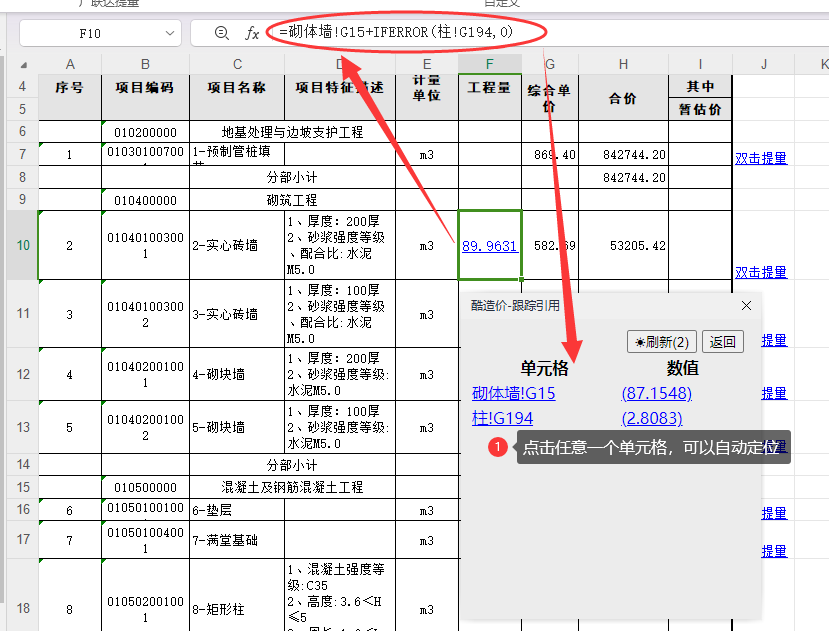Click into the formula bar
Screen dimensions: 829x631
[600, 33]
